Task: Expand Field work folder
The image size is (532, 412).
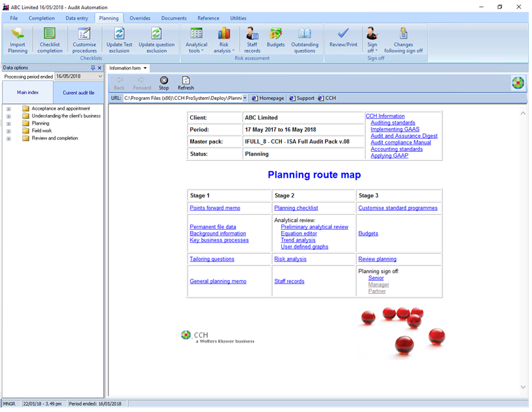Action: [8, 131]
